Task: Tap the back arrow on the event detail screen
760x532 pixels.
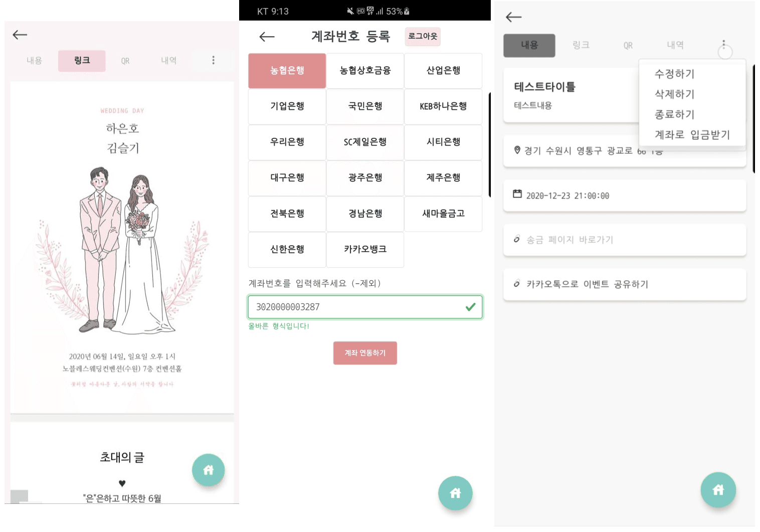Action: [x=513, y=17]
